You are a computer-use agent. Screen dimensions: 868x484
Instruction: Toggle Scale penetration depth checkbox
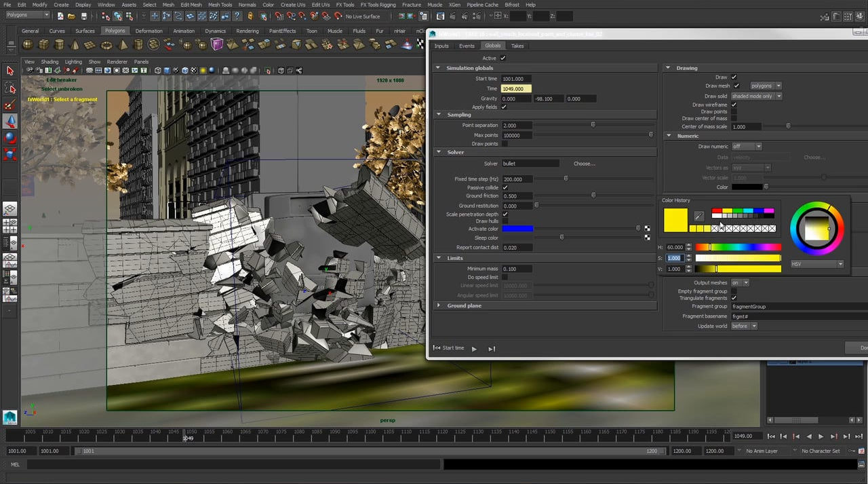coord(505,215)
